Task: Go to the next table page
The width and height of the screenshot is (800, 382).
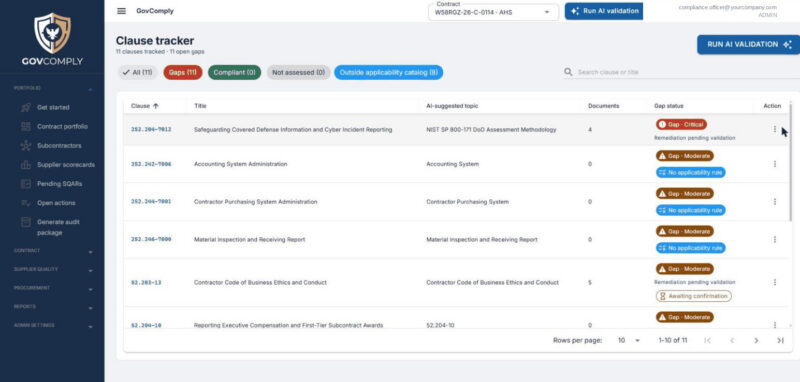Action: (756, 340)
